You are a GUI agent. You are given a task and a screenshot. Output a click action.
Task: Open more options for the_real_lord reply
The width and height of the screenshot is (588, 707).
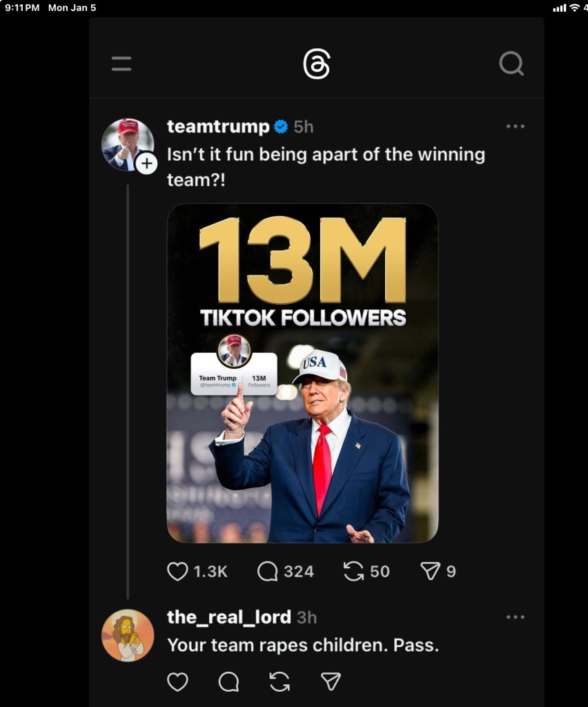pyautogui.click(x=515, y=617)
